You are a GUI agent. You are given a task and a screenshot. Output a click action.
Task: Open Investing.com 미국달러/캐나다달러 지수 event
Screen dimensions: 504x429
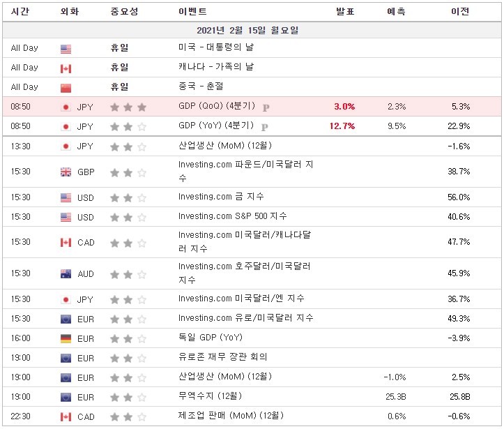[x=245, y=241]
